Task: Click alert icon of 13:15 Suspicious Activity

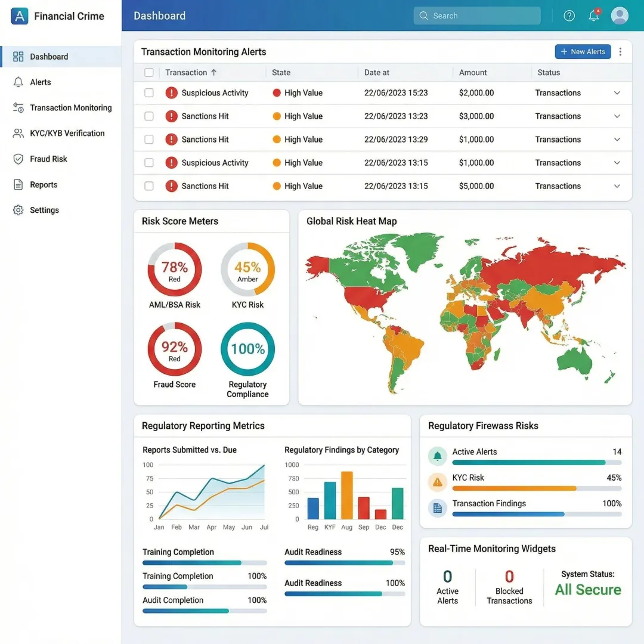Action: coord(171,163)
